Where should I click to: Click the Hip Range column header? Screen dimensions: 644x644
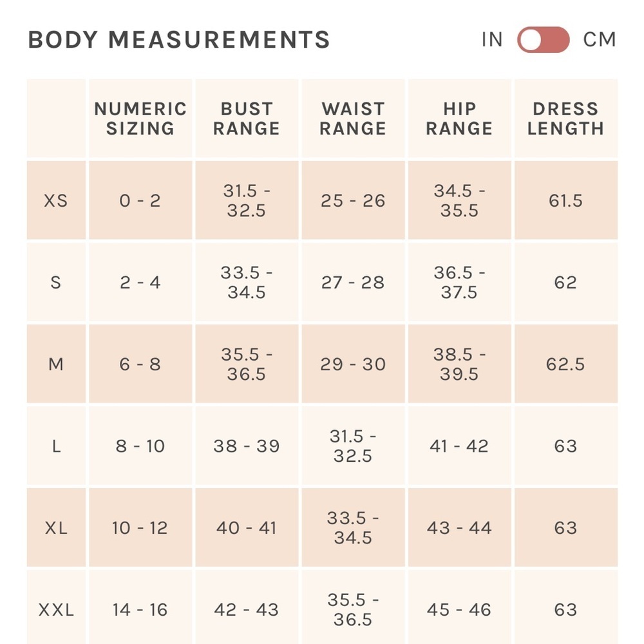click(459, 118)
